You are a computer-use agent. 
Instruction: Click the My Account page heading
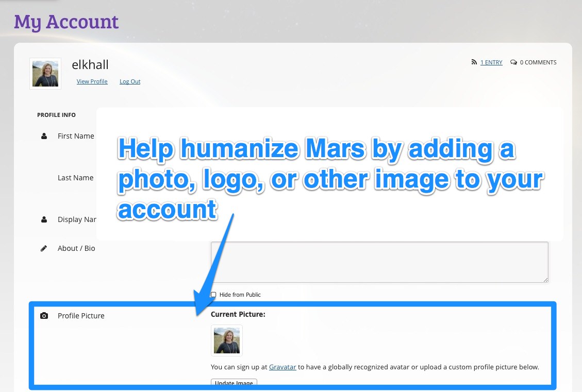(66, 22)
